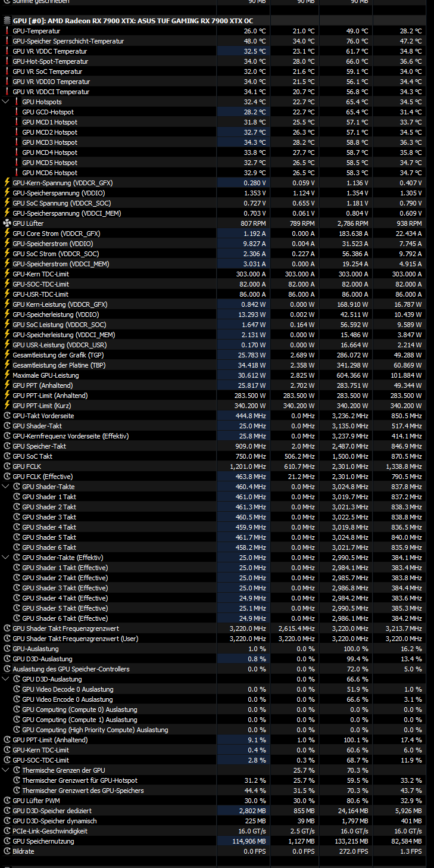434x868 pixels.
Task: Click the icon beside Bildrate
Action: click(7, 851)
